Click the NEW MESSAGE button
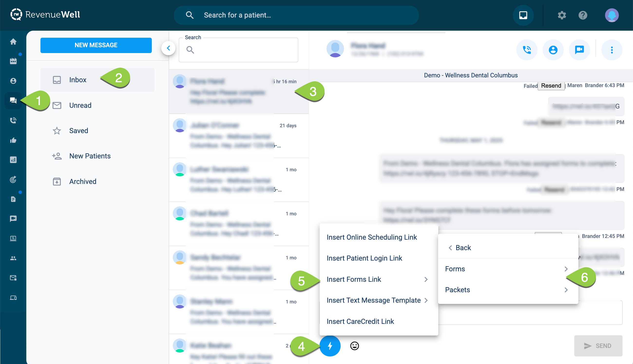 pos(96,45)
